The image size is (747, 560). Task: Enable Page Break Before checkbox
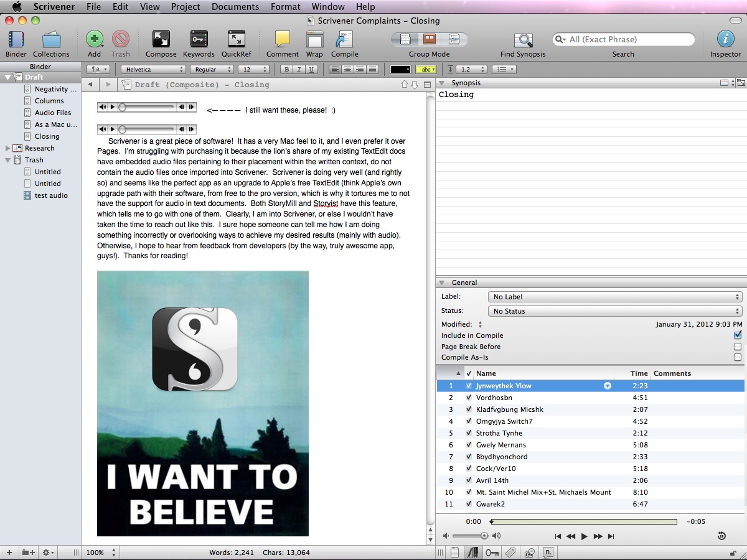pyautogui.click(x=738, y=347)
